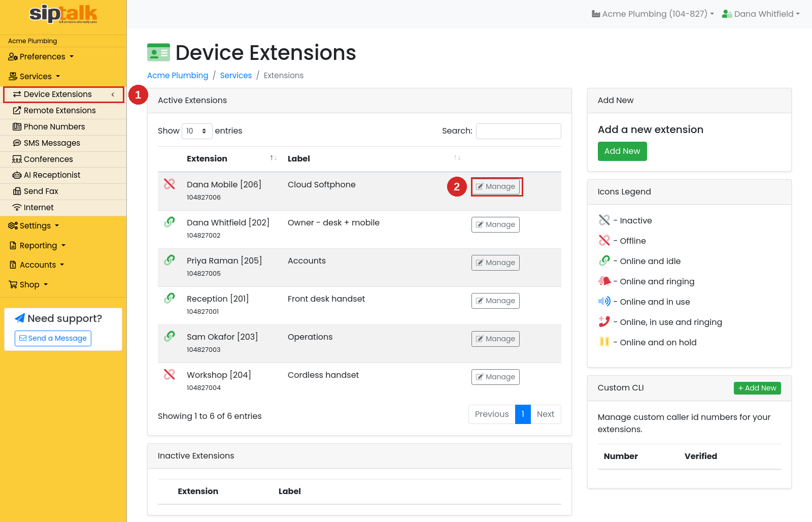Sort table by Extension column arrows
Image resolution: width=812 pixels, height=522 pixels.
[273, 158]
